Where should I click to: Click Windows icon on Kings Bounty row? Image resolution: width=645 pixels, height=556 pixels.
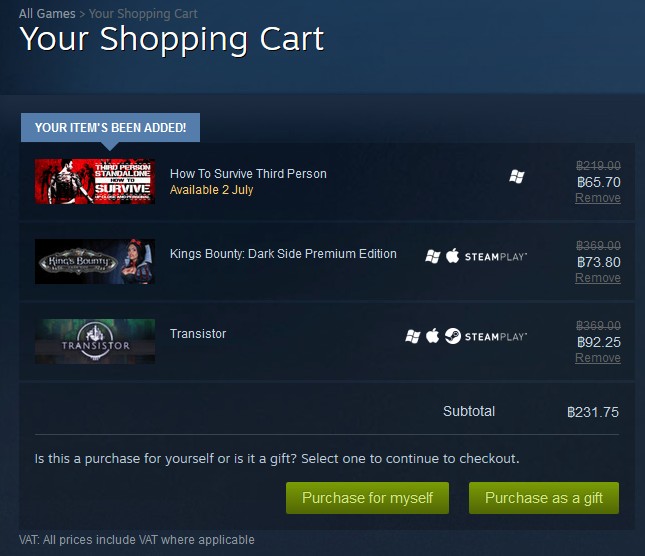[x=433, y=256]
